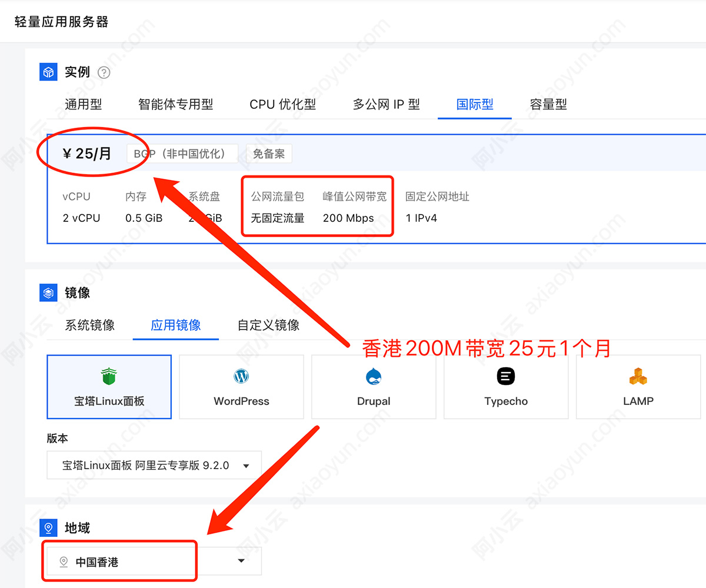Click the 无固定流量 traffic value

(278, 218)
